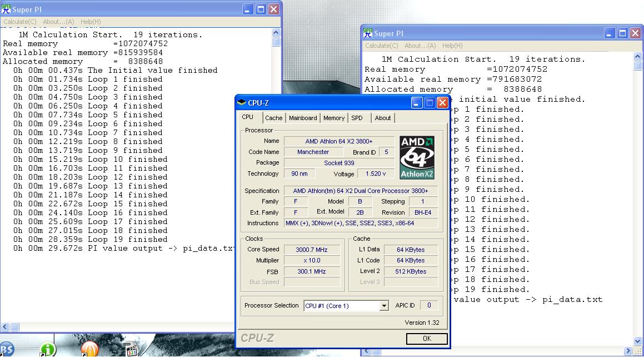Click horizontal scrollbar thumb in left Super PI

pyautogui.click(x=14, y=327)
